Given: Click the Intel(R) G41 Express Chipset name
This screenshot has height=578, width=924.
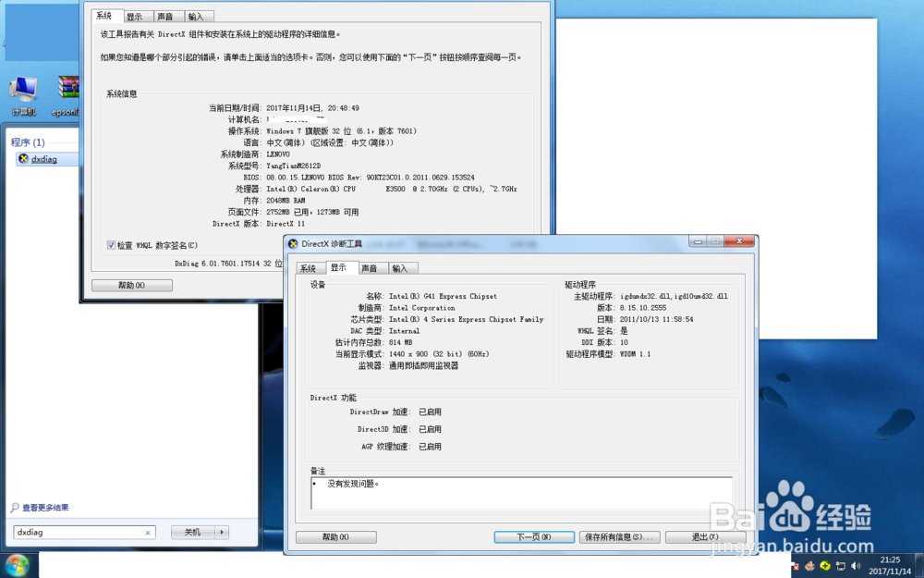Looking at the screenshot, I should tap(443, 296).
